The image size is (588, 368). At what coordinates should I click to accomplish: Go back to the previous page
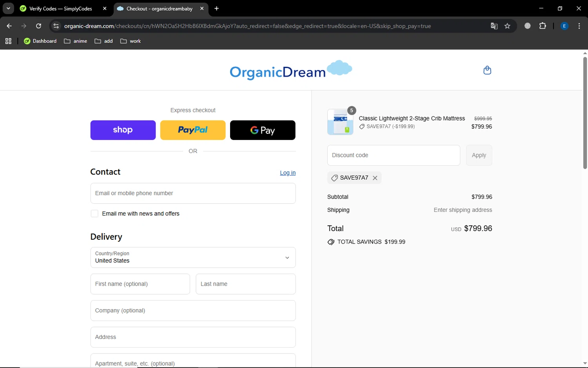pyautogui.click(x=9, y=26)
